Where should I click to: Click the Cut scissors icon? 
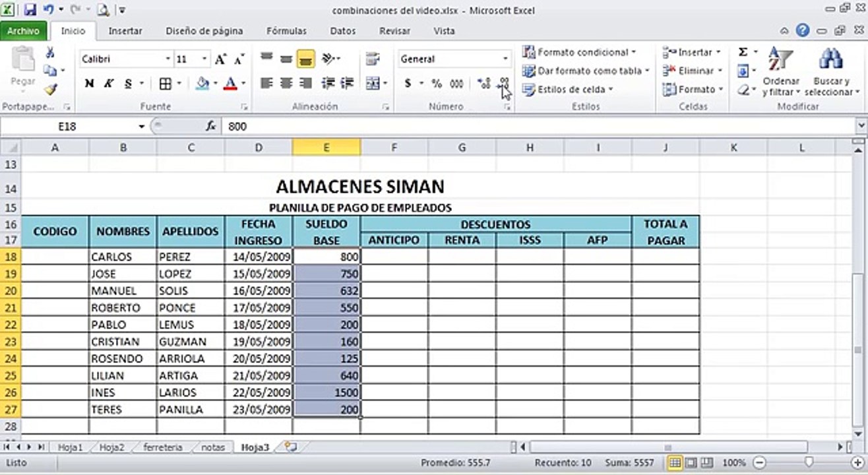[49, 53]
